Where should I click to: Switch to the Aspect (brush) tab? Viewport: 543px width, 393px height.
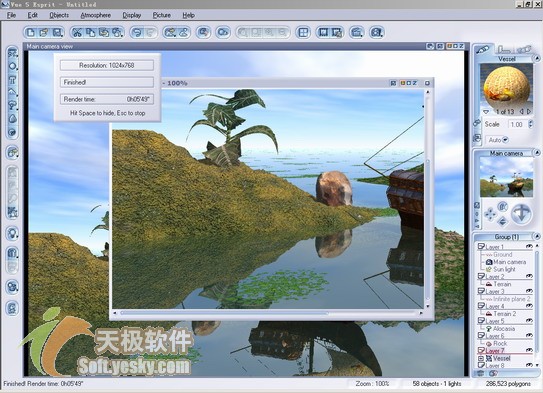click(x=483, y=50)
